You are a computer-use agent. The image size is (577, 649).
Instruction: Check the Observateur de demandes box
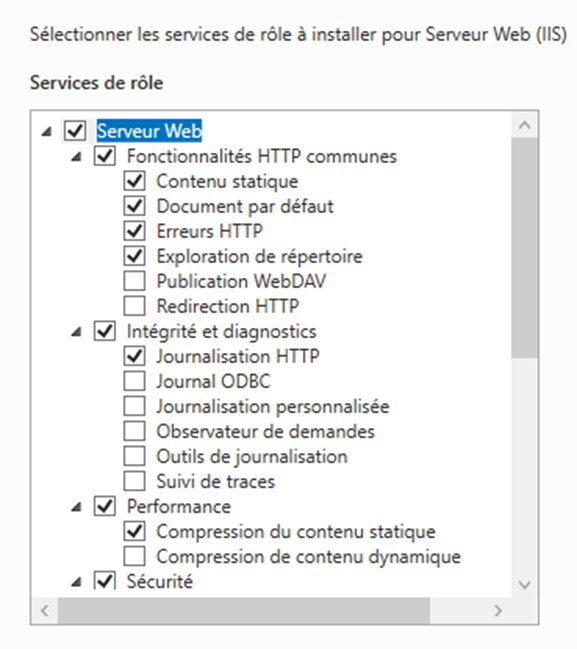click(x=135, y=431)
